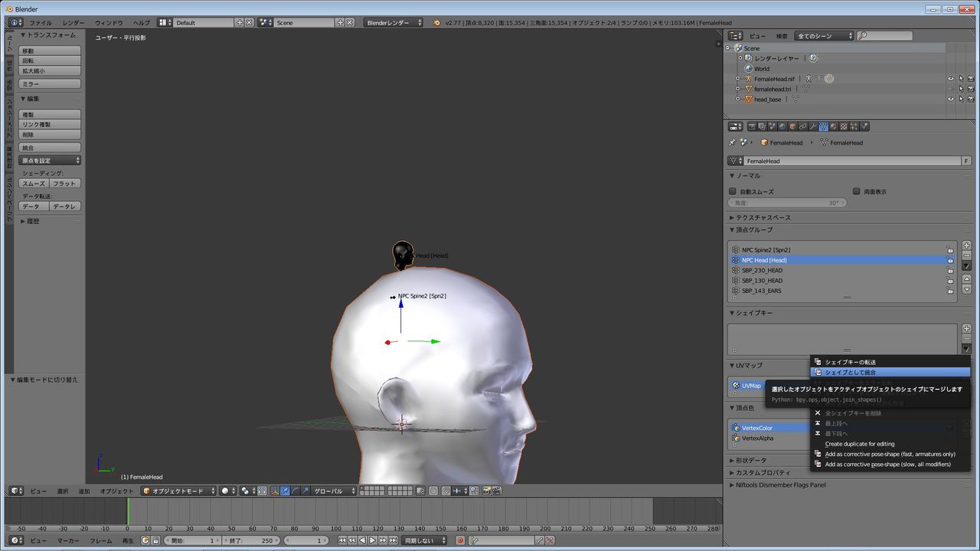Click the OpenGL render image icon

(x=486, y=491)
